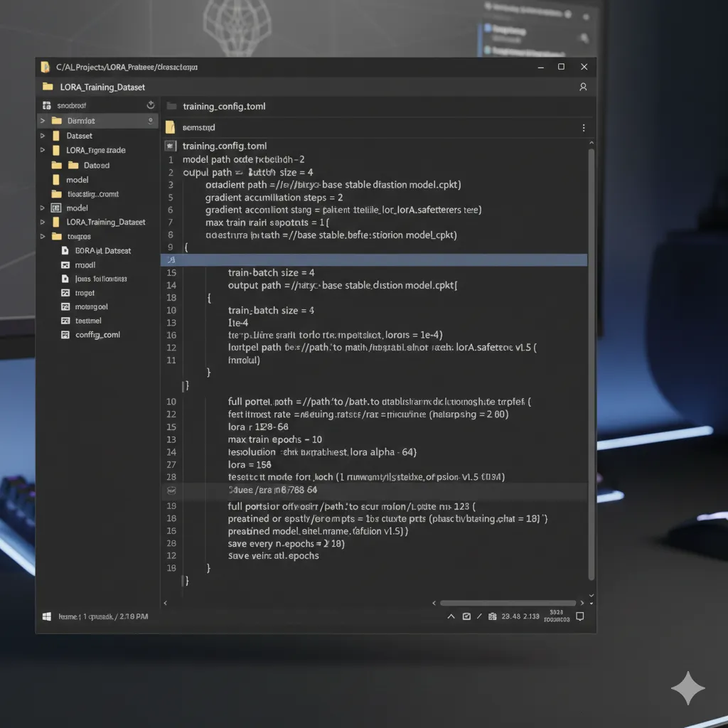Click line number 9 in the gutter
Viewport: 728px width, 728px height.
coord(171,247)
